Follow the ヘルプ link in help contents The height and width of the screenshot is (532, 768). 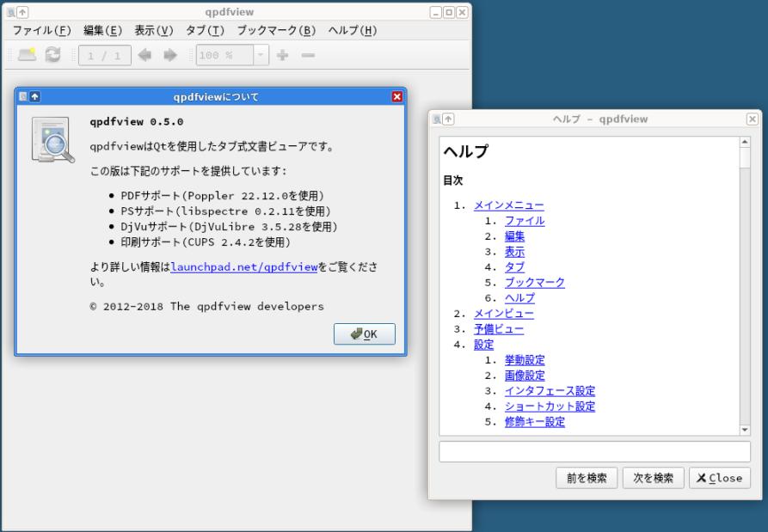tap(519, 298)
